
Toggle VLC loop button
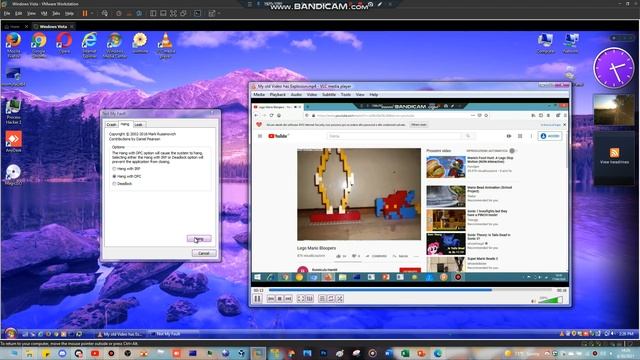pyautogui.click(x=331, y=299)
